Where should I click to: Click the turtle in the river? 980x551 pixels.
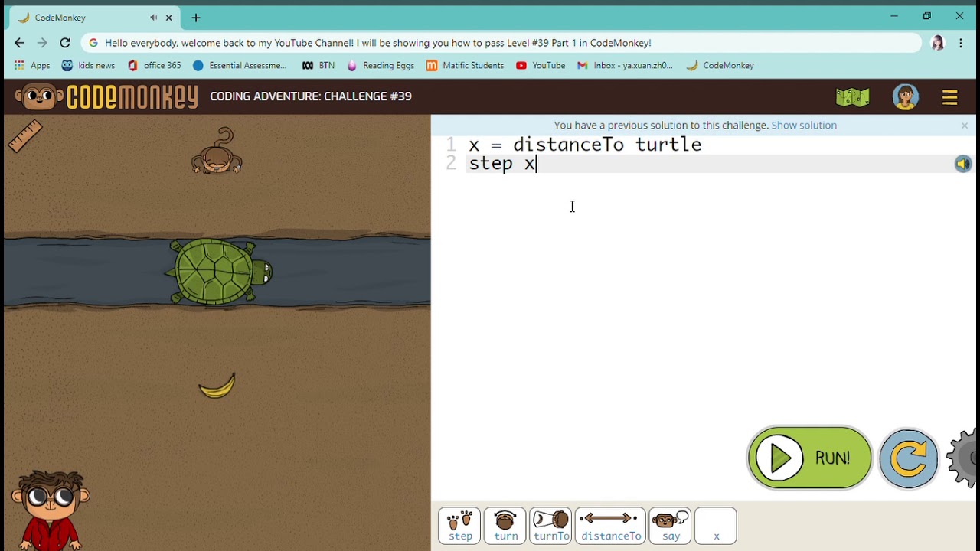(x=220, y=272)
